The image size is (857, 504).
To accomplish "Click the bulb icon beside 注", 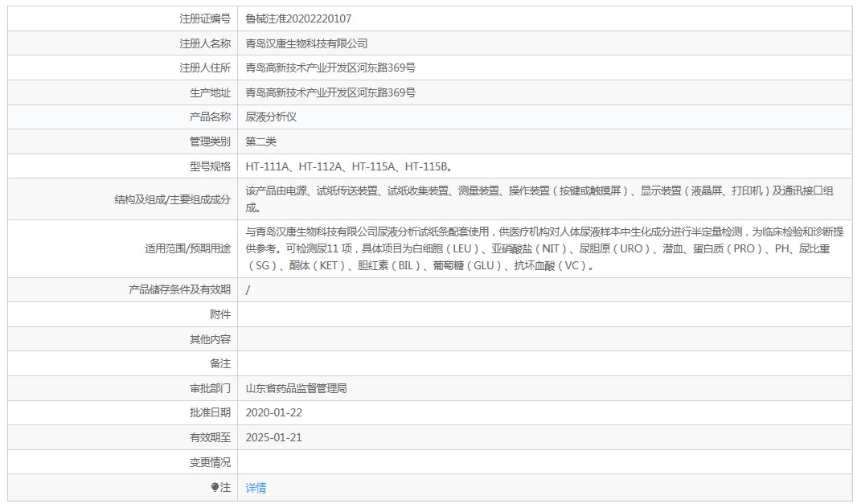I will (x=215, y=487).
